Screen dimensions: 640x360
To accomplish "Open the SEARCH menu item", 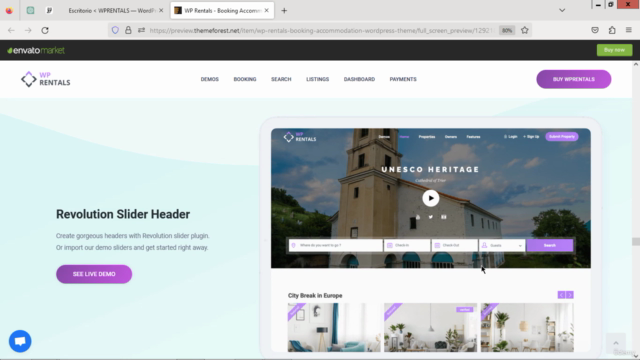I will click(281, 79).
